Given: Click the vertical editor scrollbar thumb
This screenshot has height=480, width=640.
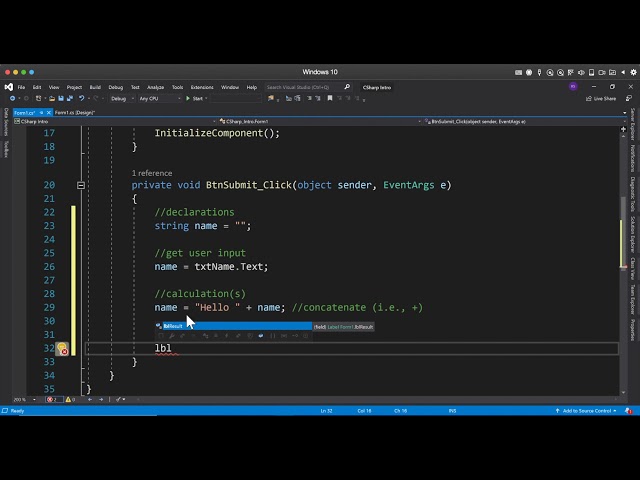Looking at the screenshot, I should [623, 233].
